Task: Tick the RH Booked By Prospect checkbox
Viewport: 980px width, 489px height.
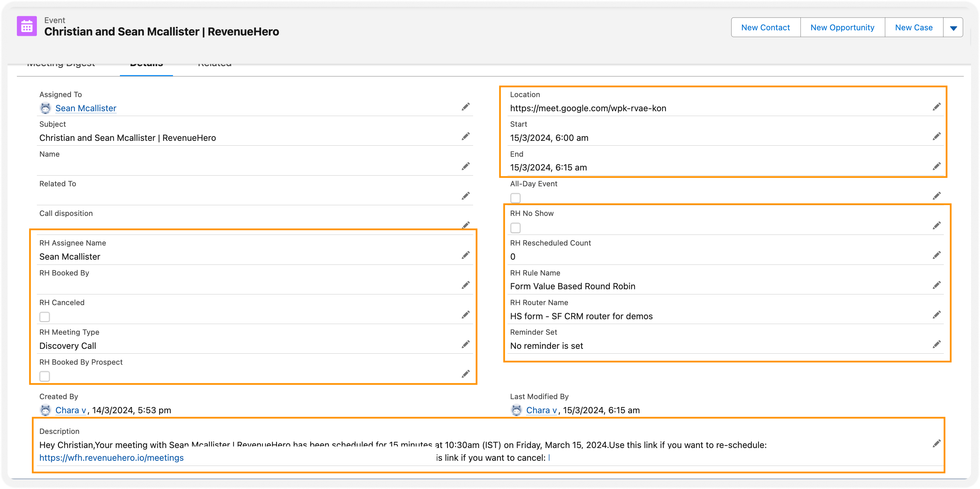Action: tap(44, 376)
